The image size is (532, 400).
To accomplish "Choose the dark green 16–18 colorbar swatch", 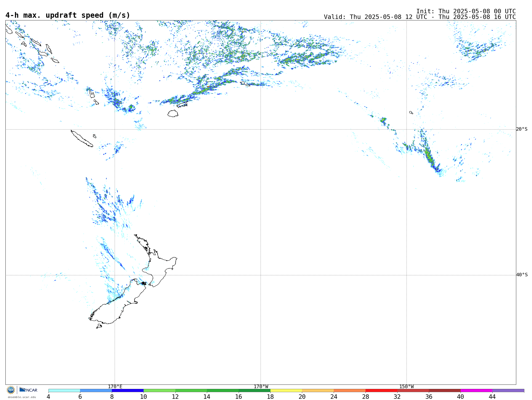I will (x=254, y=391).
